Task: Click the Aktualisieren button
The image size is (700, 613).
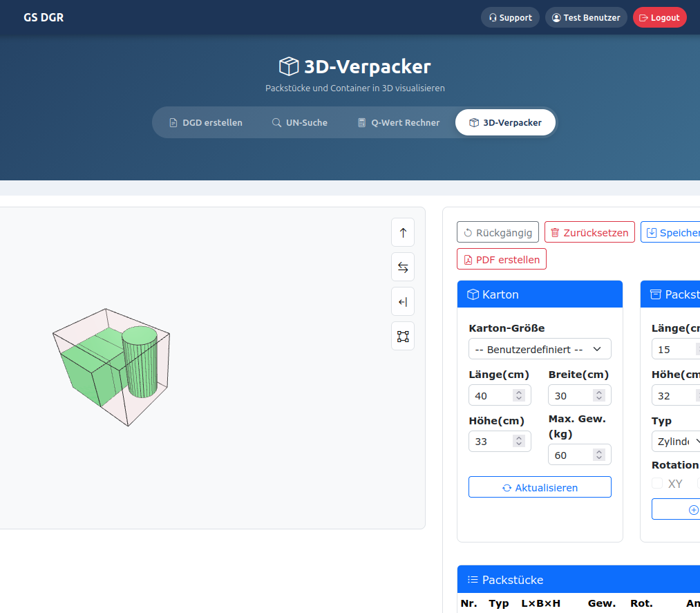Action: coord(540,487)
